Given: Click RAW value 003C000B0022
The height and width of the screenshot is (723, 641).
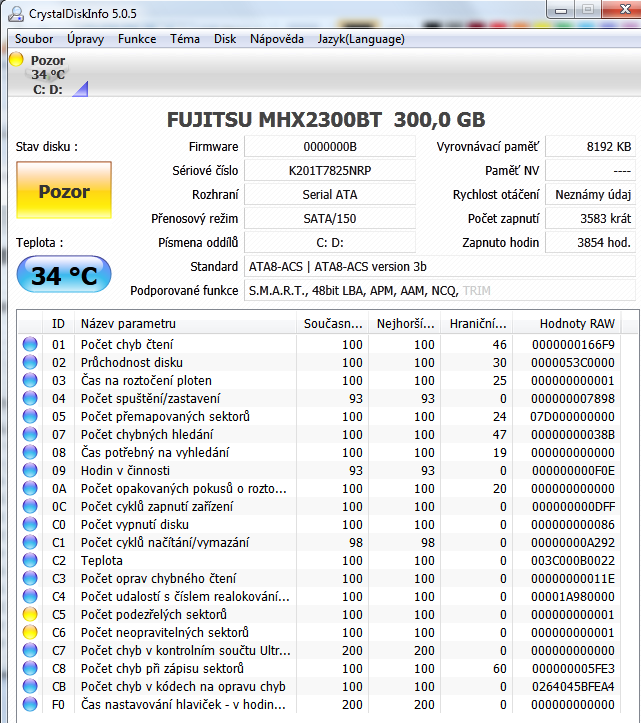Looking at the screenshot, I should [x=573, y=560].
